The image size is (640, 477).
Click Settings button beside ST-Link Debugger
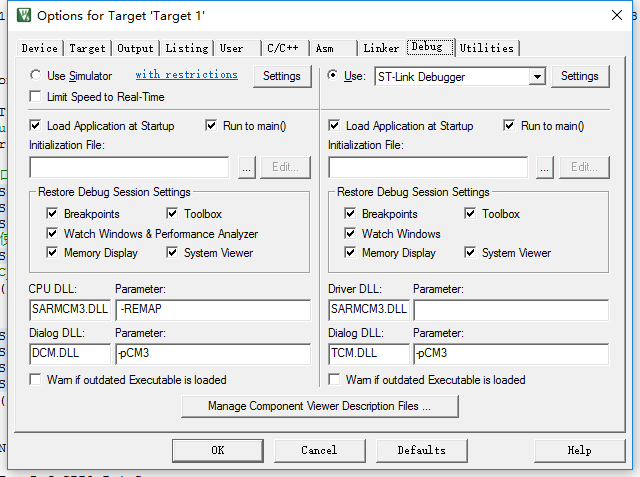[x=579, y=76]
